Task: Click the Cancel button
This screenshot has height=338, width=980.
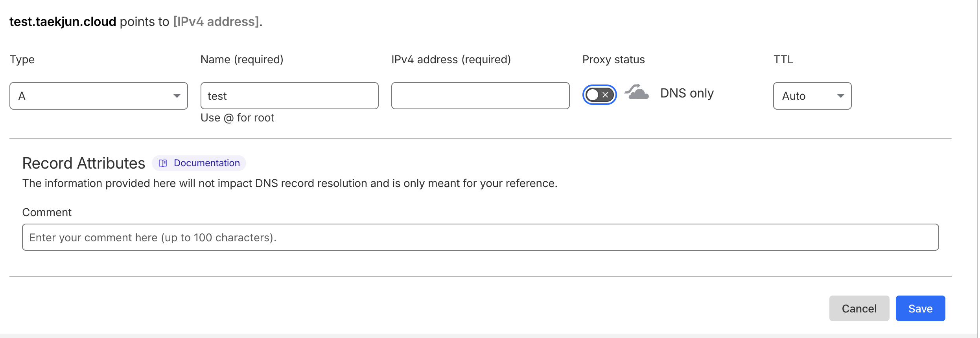Action: pos(859,309)
